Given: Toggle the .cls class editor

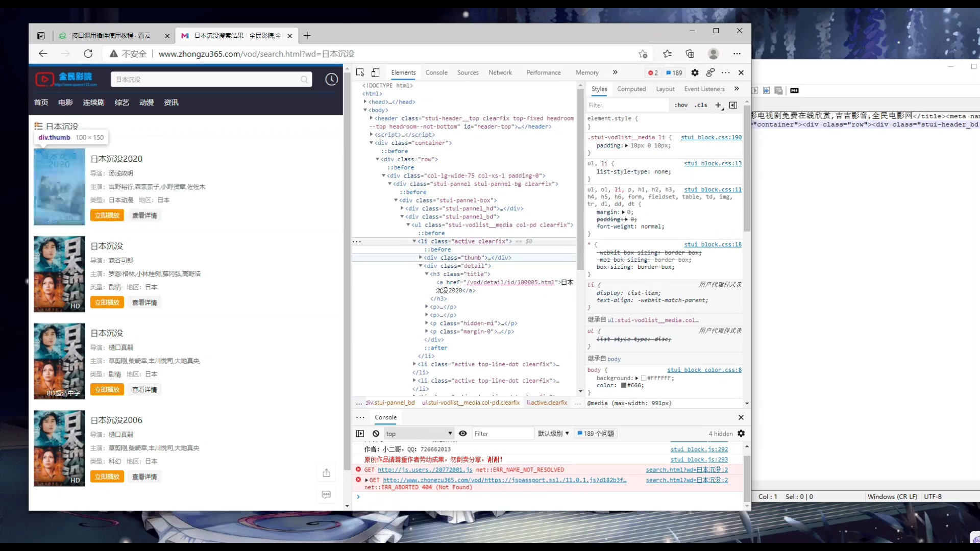Looking at the screenshot, I should [x=702, y=105].
